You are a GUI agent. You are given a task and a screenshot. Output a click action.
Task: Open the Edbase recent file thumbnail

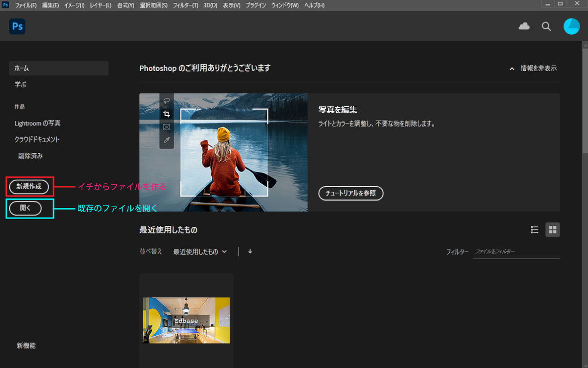pyautogui.click(x=186, y=320)
